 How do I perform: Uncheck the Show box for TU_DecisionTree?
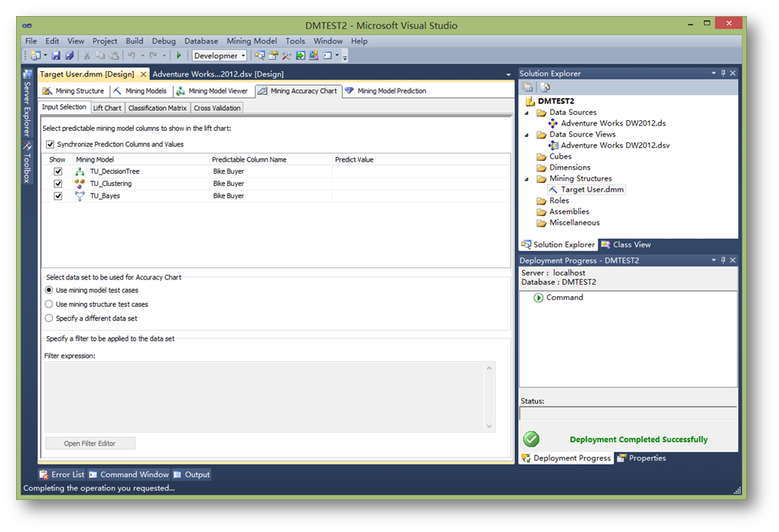(58, 171)
